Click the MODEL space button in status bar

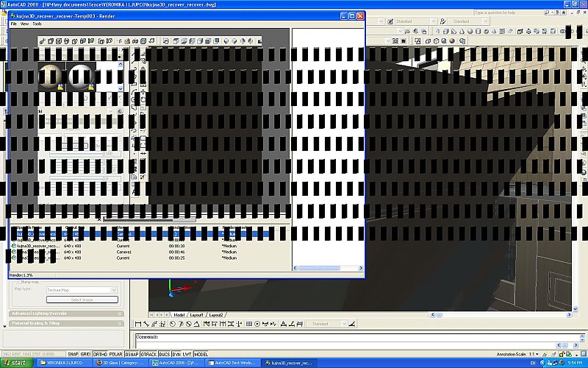pos(201,354)
